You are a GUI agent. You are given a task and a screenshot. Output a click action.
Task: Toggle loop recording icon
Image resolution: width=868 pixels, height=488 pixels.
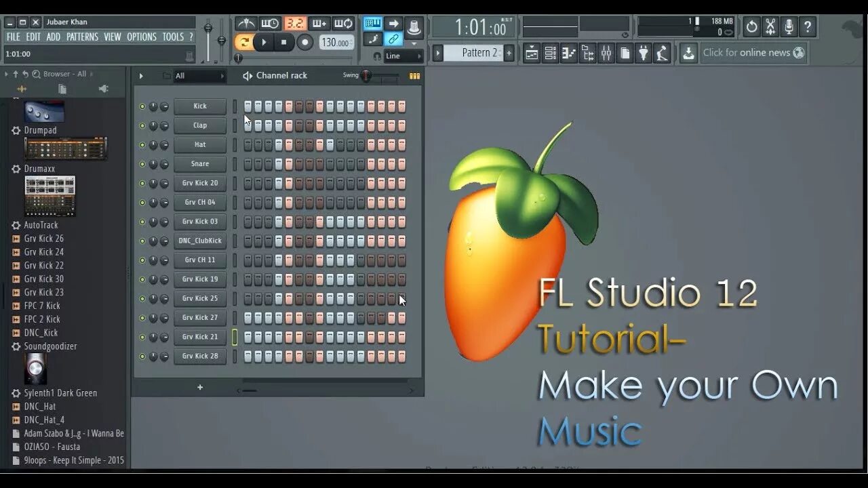coord(344,24)
